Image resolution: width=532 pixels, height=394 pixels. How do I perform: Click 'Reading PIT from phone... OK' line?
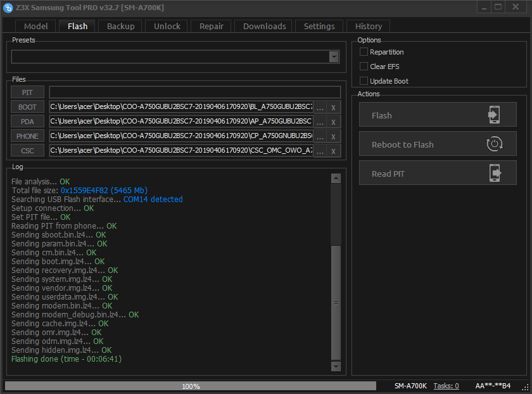click(64, 226)
